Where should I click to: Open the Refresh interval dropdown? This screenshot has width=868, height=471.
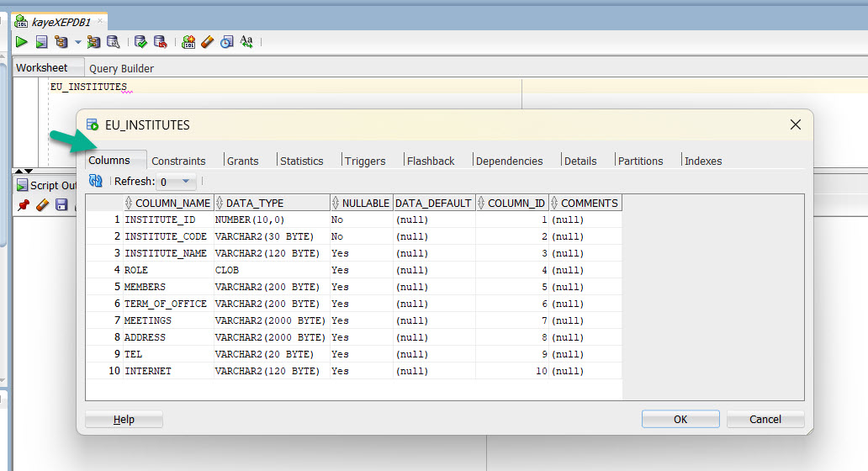[176, 182]
